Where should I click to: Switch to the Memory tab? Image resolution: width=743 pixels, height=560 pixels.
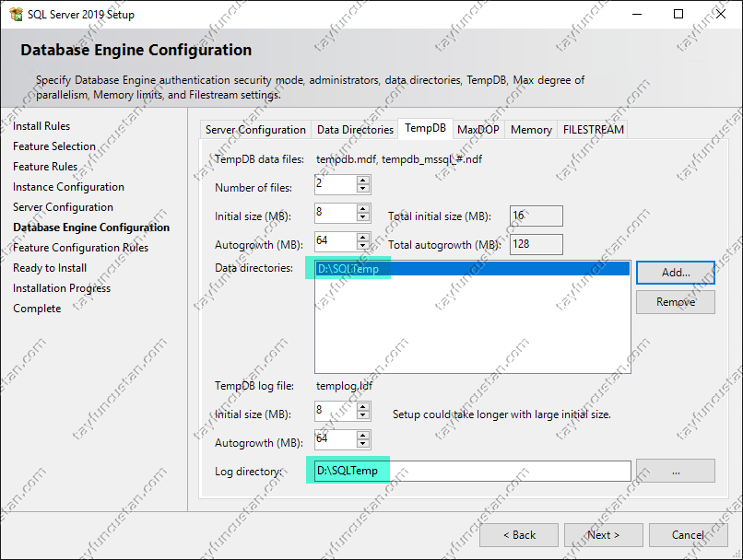coord(531,130)
